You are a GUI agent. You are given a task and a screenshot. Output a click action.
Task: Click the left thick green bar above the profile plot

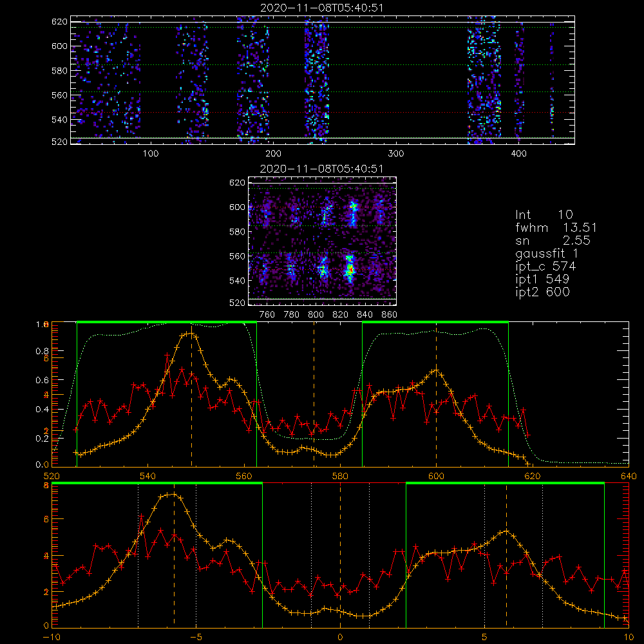coord(166,322)
